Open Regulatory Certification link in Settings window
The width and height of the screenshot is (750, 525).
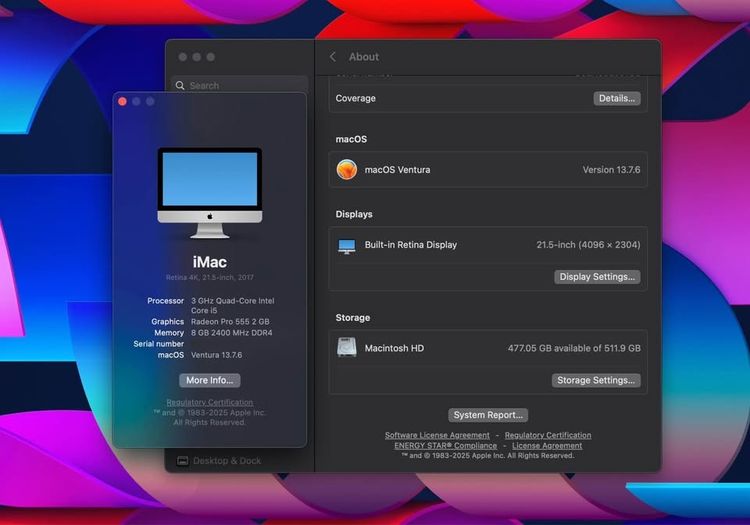coord(548,435)
